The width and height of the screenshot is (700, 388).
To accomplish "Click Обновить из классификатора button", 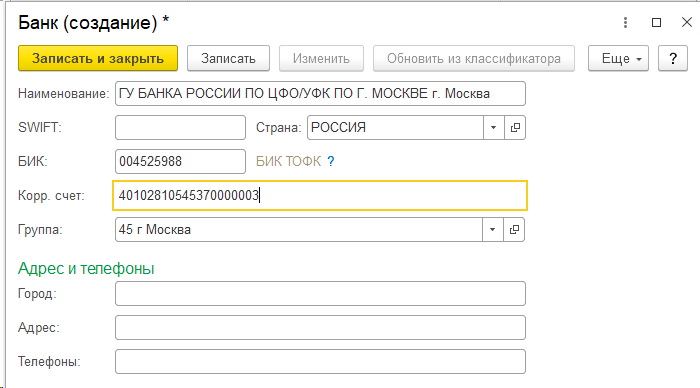I will (474, 58).
